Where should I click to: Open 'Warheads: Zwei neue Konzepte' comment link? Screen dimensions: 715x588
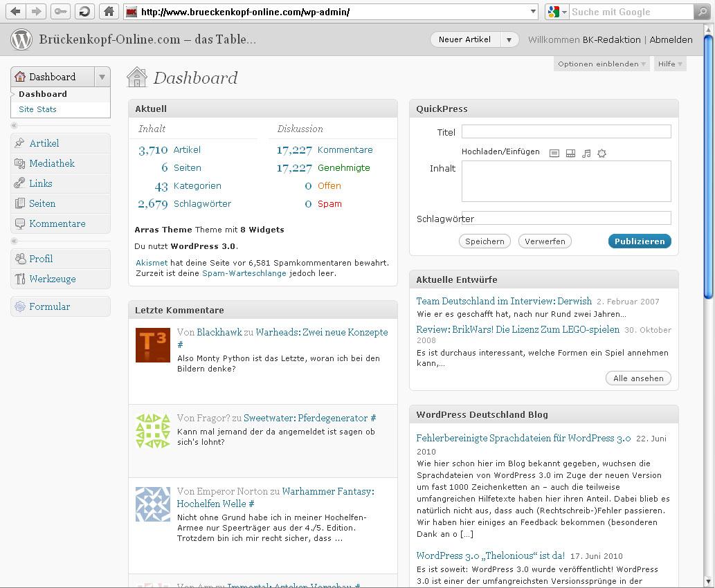[x=322, y=332]
